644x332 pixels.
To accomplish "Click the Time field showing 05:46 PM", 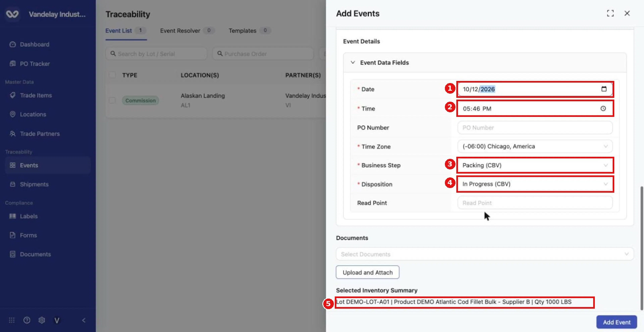I will [x=535, y=108].
